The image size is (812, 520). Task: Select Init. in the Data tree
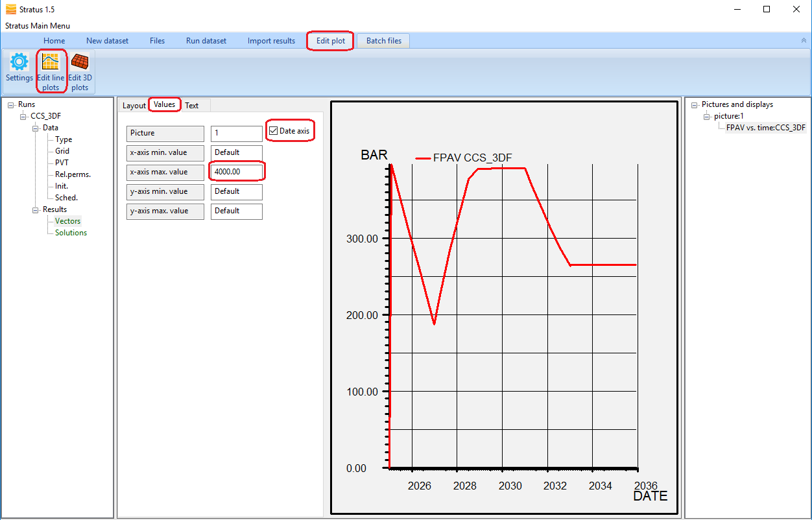(x=62, y=186)
